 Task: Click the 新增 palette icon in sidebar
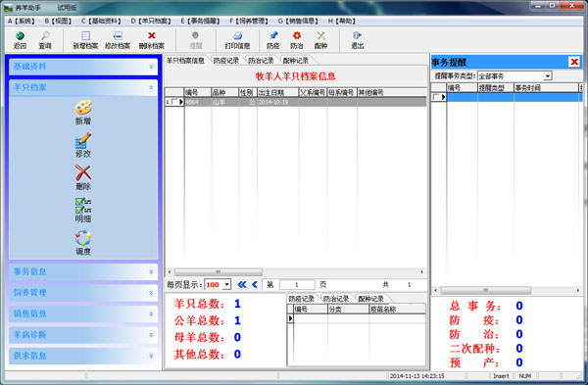83,108
